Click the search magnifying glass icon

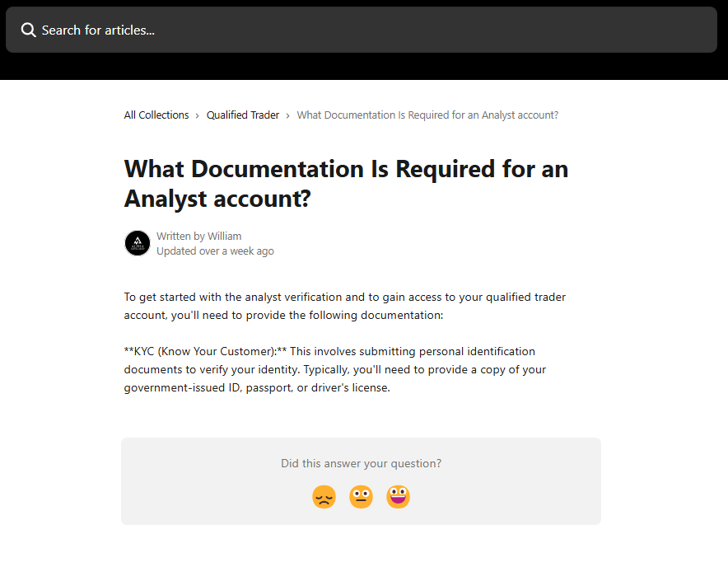click(x=29, y=30)
